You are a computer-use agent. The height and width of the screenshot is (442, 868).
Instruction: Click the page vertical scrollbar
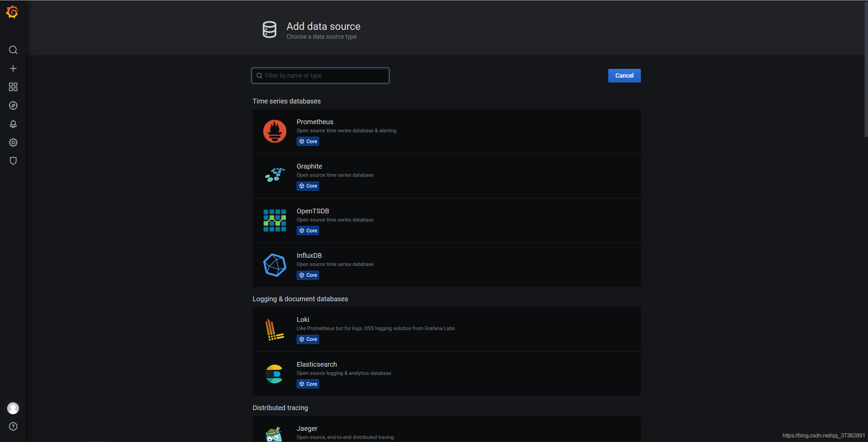866,69
